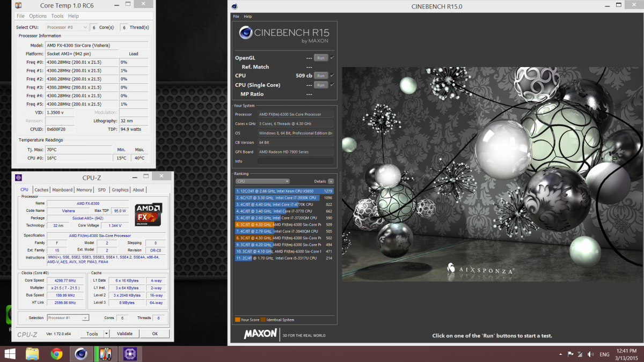Click the MAXON logo in Cinebench

pos(261,334)
